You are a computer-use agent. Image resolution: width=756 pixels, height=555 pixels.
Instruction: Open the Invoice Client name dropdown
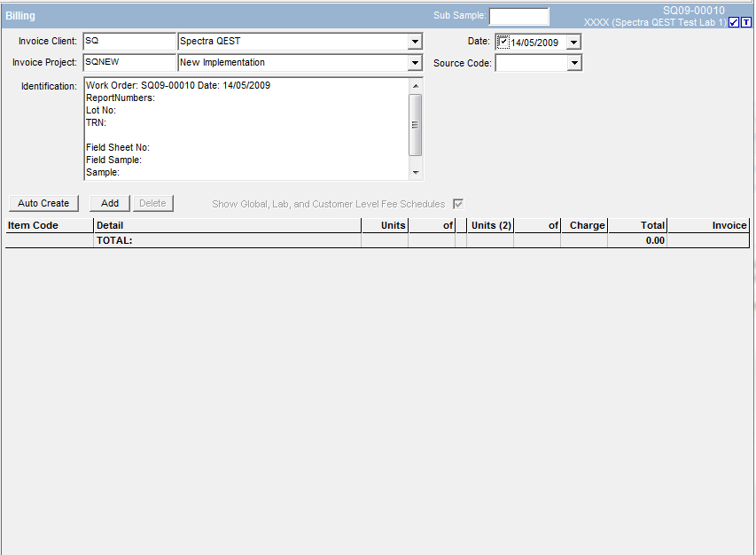pos(415,42)
